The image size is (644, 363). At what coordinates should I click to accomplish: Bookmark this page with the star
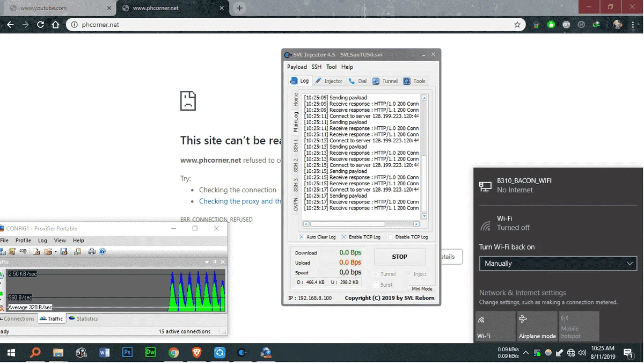point(517,25)
